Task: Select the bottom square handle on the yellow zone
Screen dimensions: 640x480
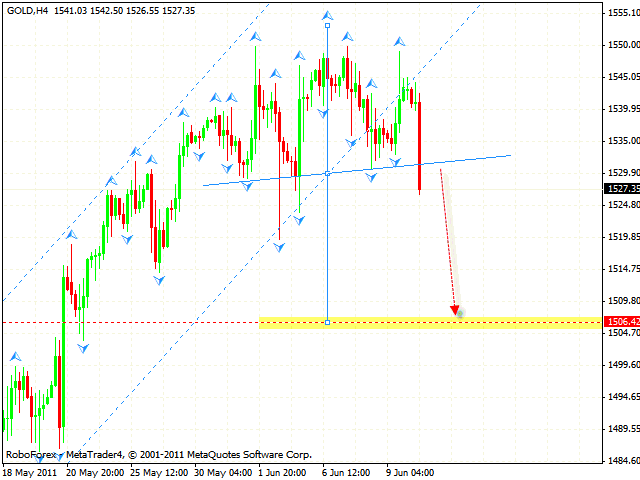Action: click(x=328, y=322)
